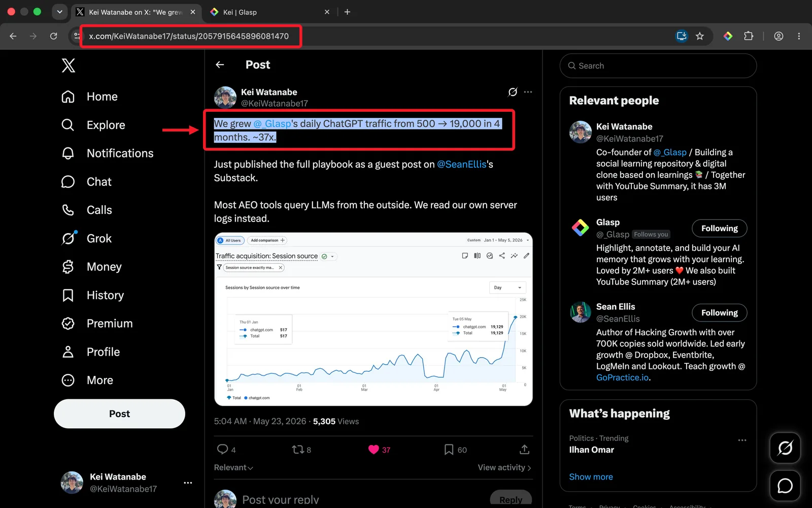Open trending item three-dot options

pyautogui.click(x=742, y=440)
